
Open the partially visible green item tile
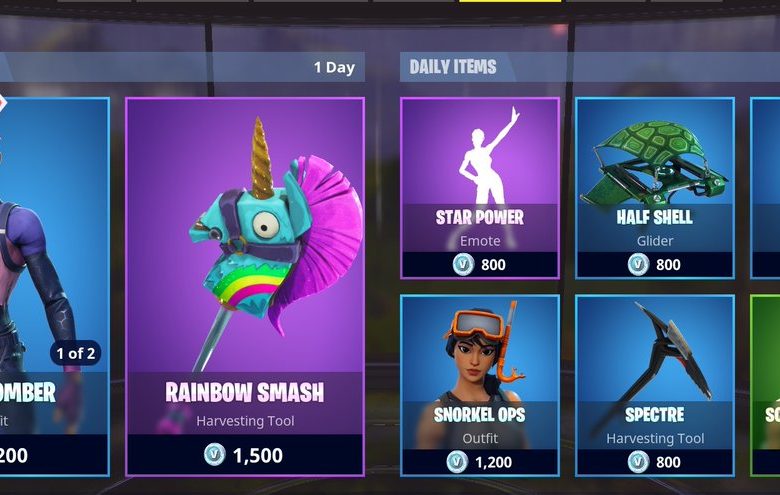pyautogui.click(x=766, y=386)
